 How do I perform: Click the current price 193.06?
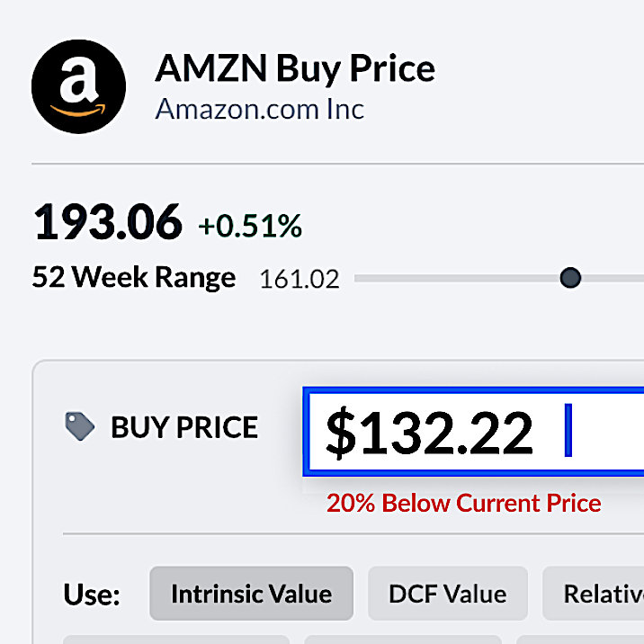tap(108, 222)
